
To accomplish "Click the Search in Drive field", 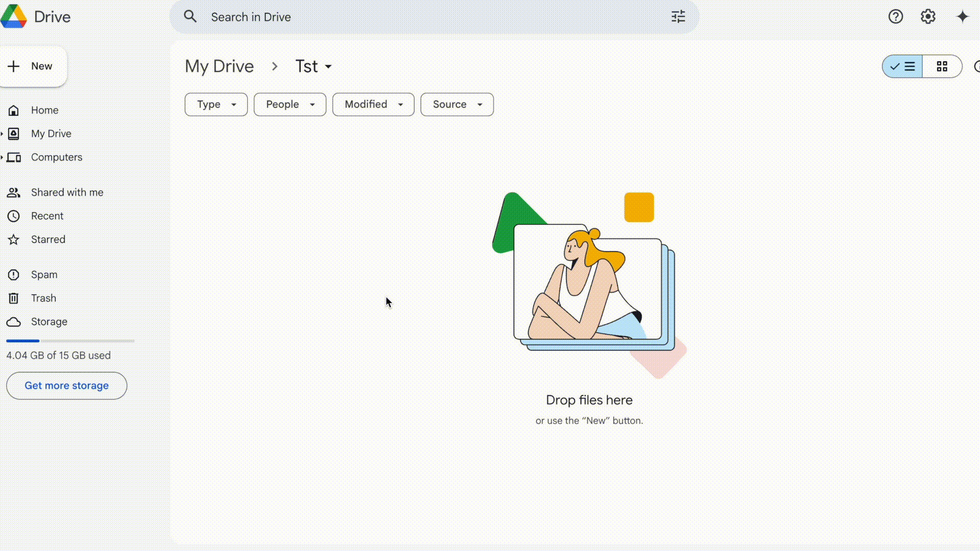I will coord(434,17).
